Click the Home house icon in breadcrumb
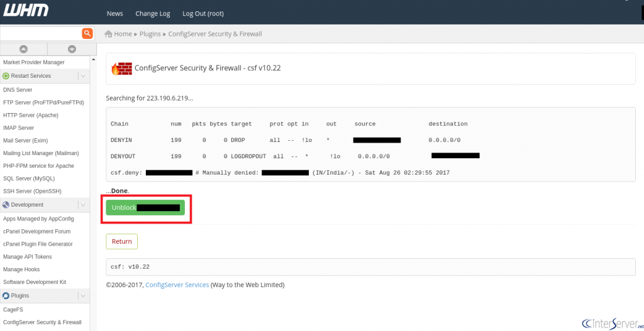 tap(109, 34)
